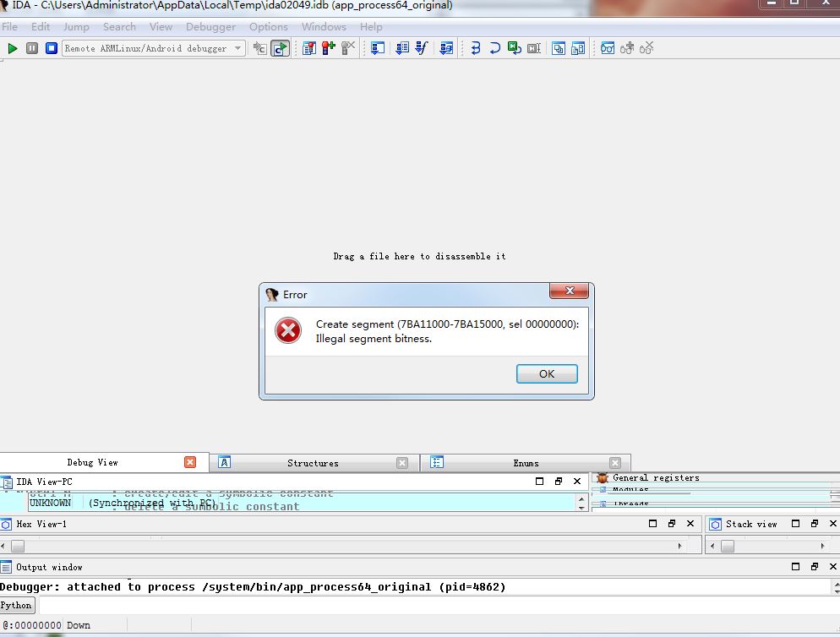This screenshot has width=840, height=637.
Task: Maximize the Stack view panel
Action: (x=795, y=524)
